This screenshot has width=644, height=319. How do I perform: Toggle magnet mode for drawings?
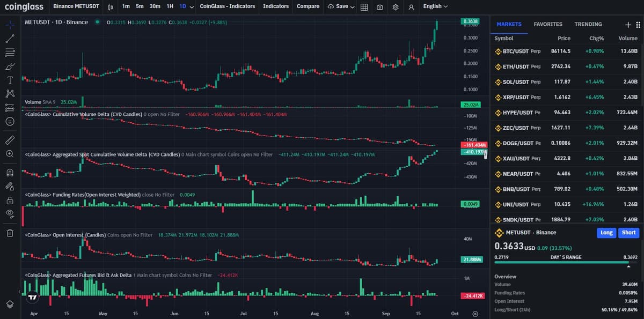tap(10, 173)
